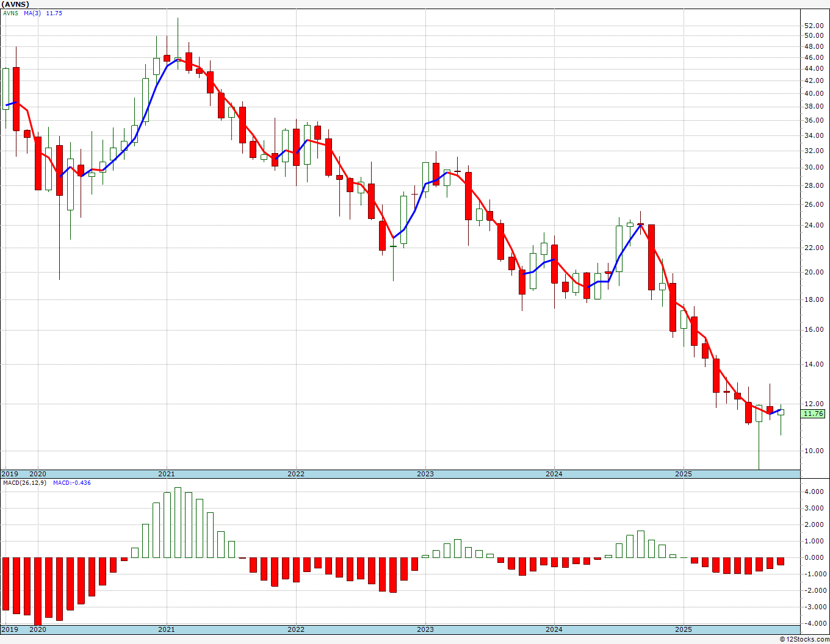Select the MACD:-0.436 value readout
Viewport: 830px width, 644px height.
pyautogui.click(x=71, y=483)
